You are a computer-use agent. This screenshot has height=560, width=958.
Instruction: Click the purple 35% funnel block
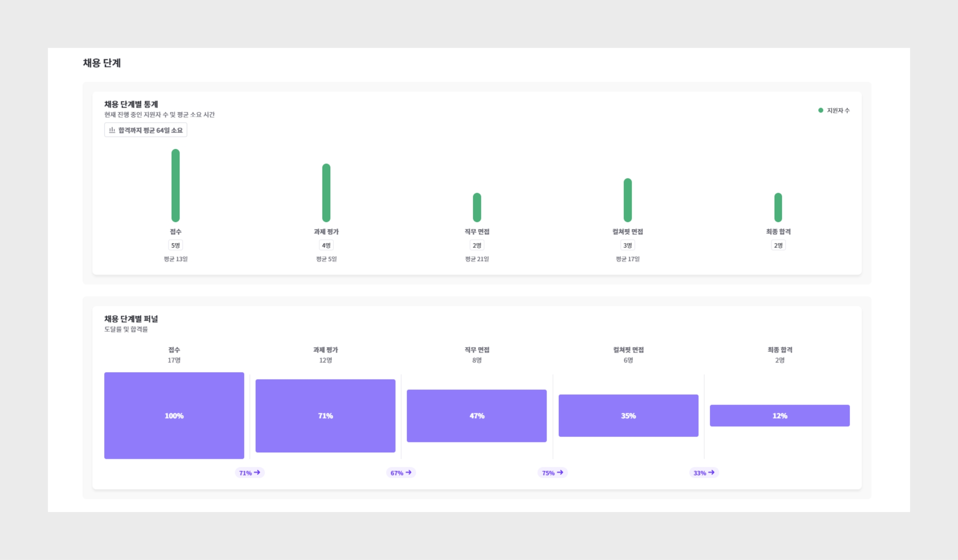click(628, 415)
